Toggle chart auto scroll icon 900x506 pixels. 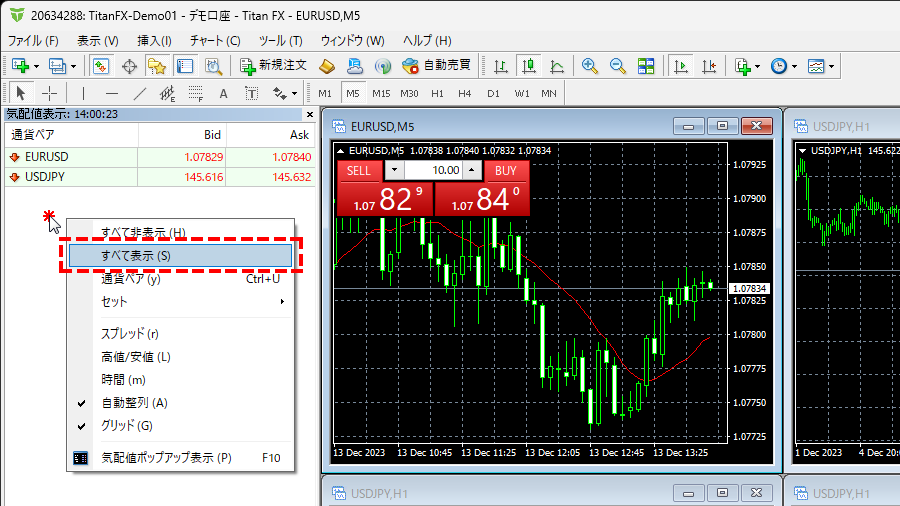click(x=681, y=66)
